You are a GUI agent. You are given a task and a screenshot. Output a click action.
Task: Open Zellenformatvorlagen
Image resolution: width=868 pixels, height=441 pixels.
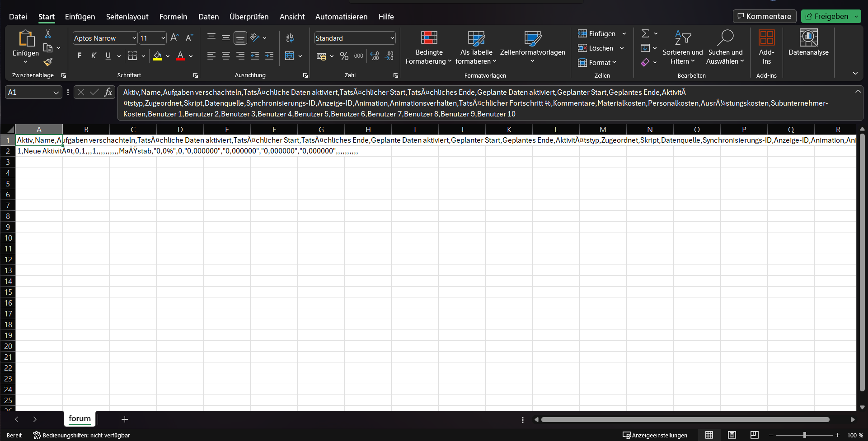pos(533,47)
